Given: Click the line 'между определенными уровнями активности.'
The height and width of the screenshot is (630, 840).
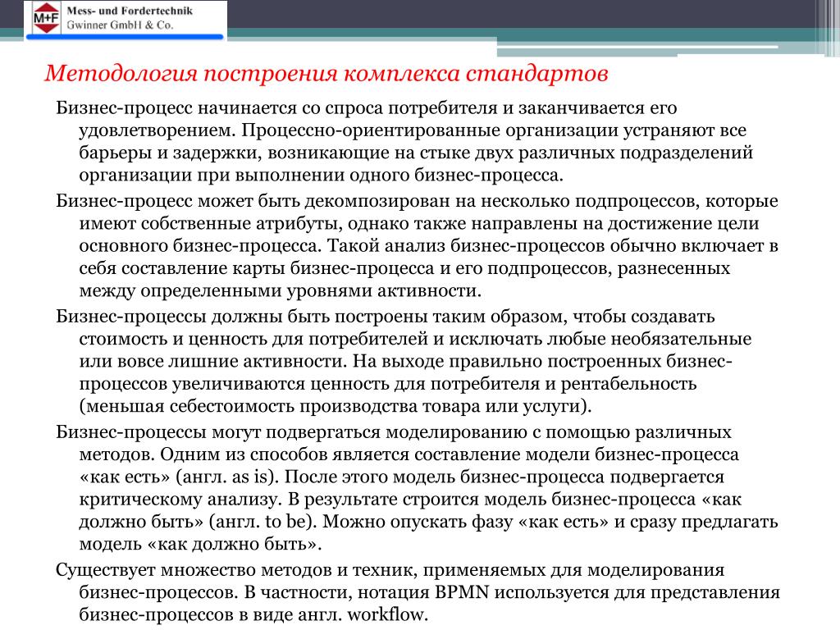Looking at the screenshot, I should point(281,290).
